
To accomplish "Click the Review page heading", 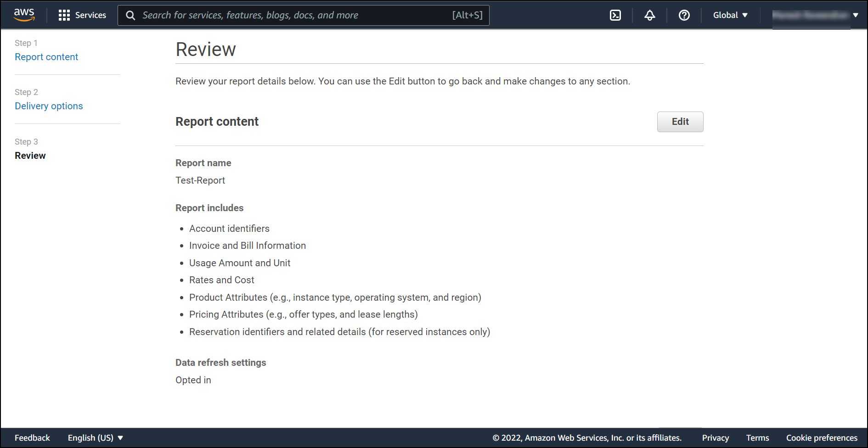I will (206, 49).
